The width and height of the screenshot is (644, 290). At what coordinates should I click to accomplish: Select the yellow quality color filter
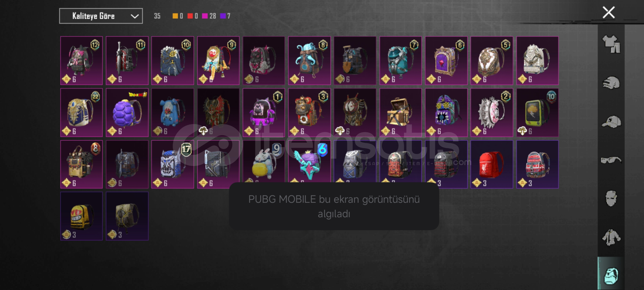[x=178, y=16]
